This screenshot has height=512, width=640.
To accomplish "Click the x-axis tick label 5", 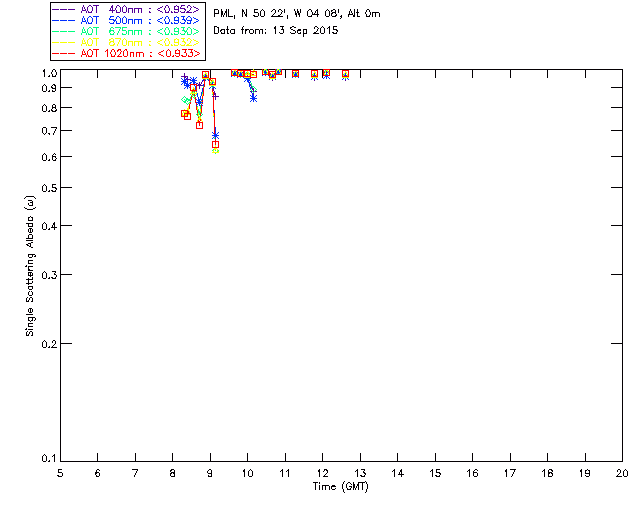I will (x=60, y=473).
